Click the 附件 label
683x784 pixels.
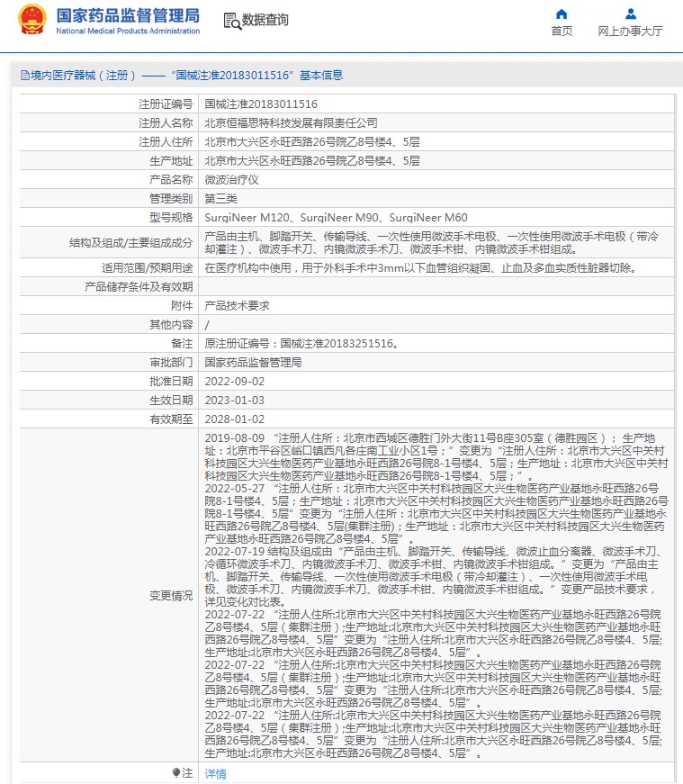click(x=182, y=305)
